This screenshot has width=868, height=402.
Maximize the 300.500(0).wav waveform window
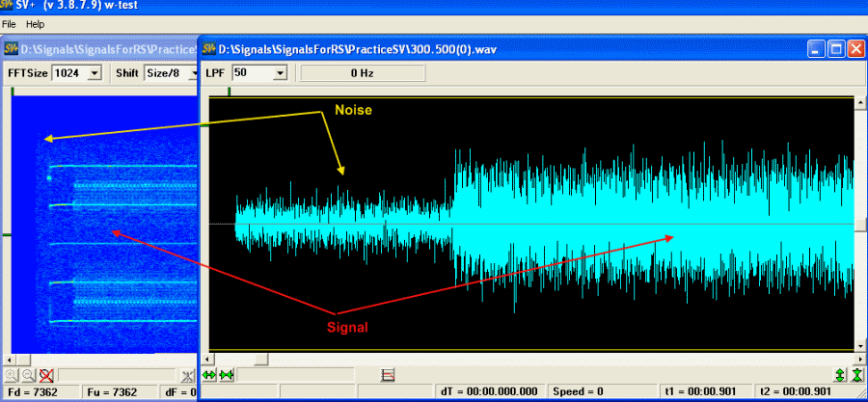pyautogui.click(x=836, y=48)
